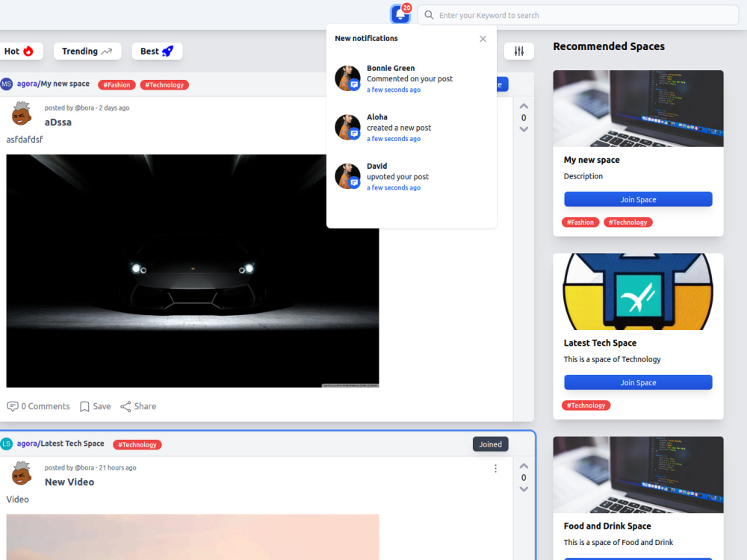The width and height of the screenshot is (747, 560).
Task: Click #Technology tag in Latest Tech Space card
Action: click(x=586, y=405)
